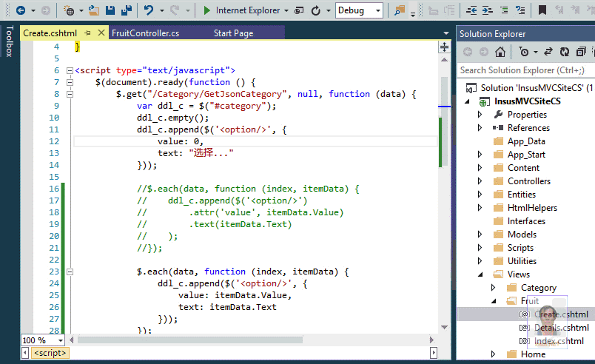595x364 pixels.
Task: Comment out the selected lines via toolbar
Action: click(504, 10)
